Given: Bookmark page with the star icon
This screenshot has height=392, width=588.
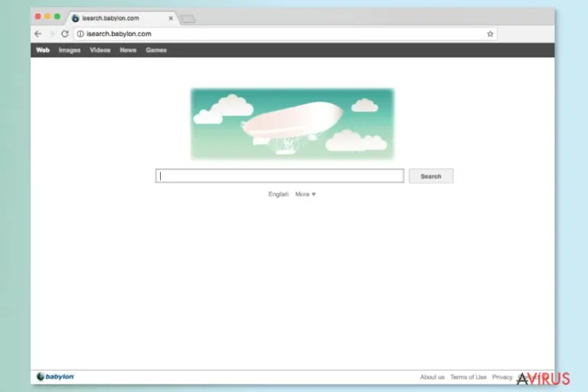Looking at the screenshot, I should click(x=490, y=34).
